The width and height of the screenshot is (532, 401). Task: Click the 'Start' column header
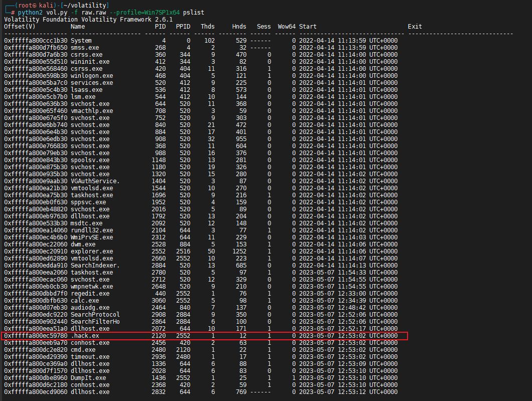(x=308, y=27)
